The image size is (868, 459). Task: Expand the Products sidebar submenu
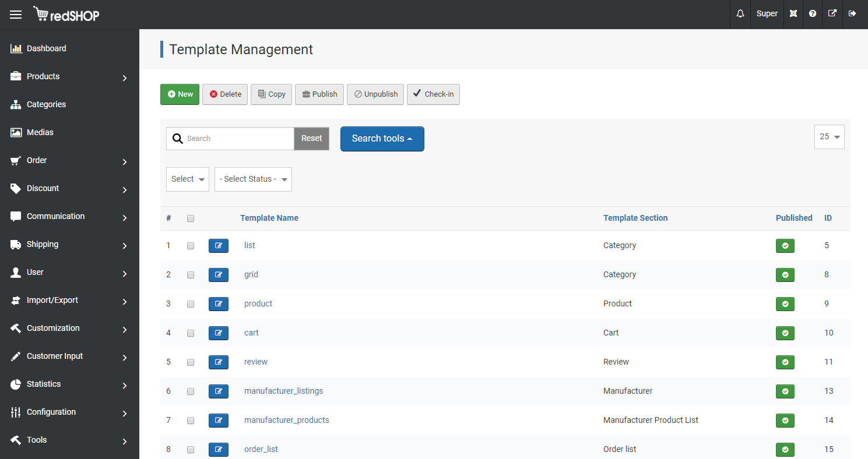pos(125,77)
